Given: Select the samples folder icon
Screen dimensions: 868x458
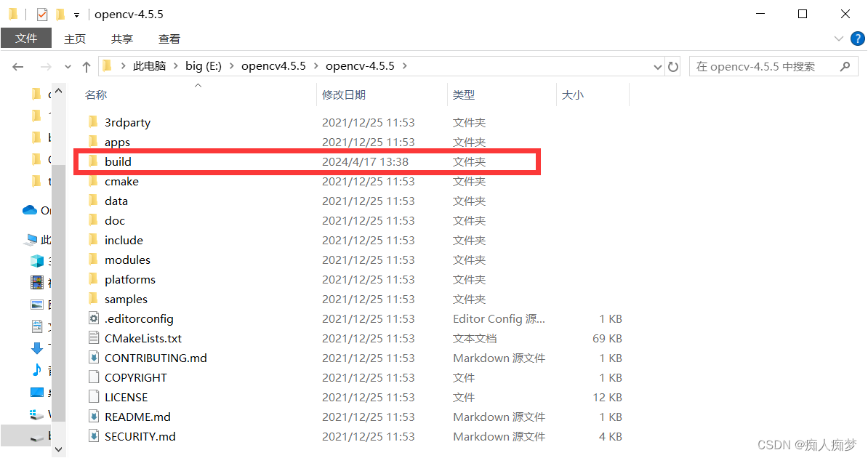Looking at the screenshot, I should pos(93,299).
